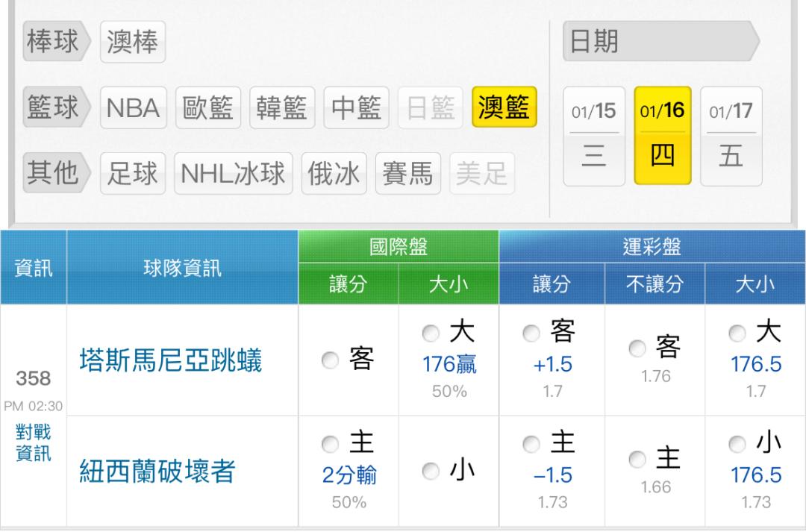Choose the 韓籃 league filter
Screen dimensions: 806x532
282,107
